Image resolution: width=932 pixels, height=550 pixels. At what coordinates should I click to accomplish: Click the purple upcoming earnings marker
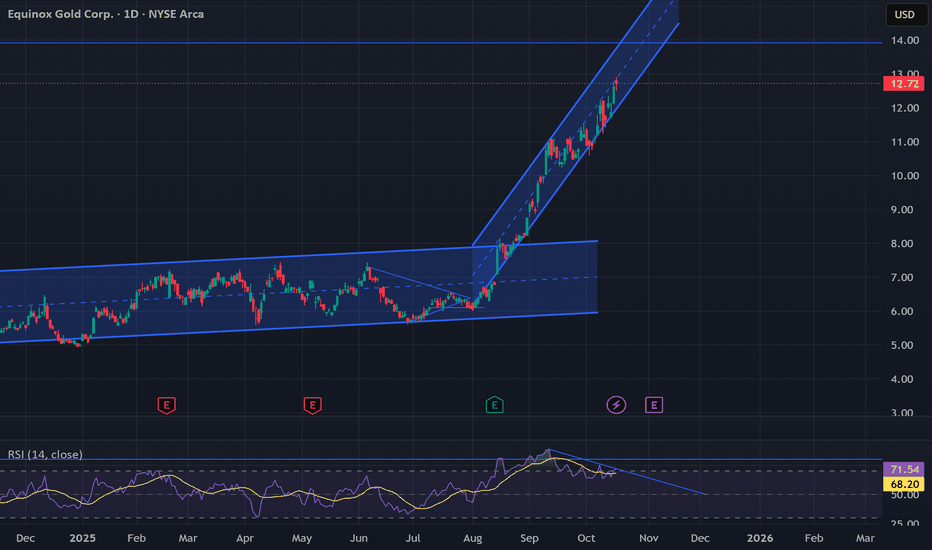[x=654, y=406]
